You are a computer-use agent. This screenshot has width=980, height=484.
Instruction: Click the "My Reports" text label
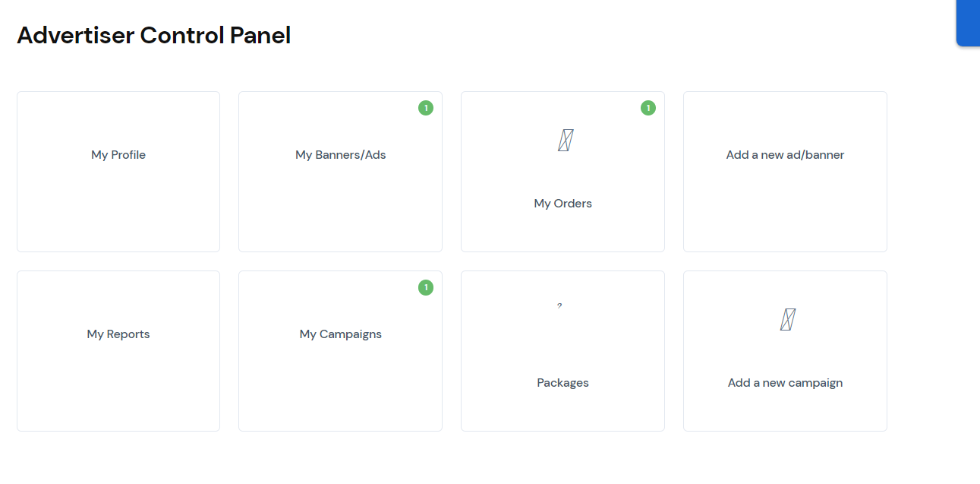click(x=118, y=334)
